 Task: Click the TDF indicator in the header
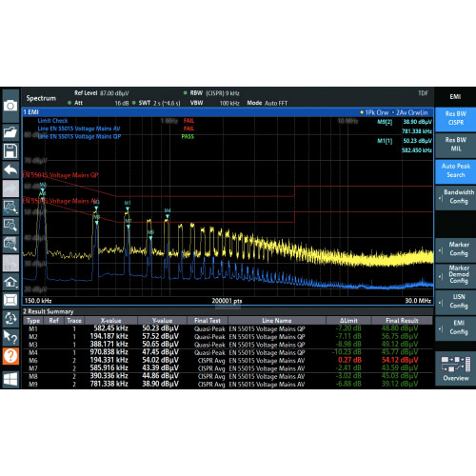[x=423, y=93]
